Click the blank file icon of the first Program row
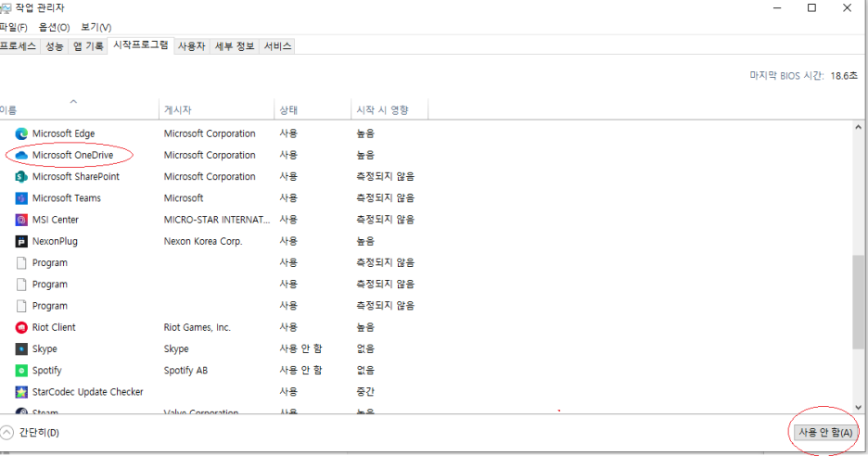Image resolution: width=868 pixels, height=456 pixels. 21,263
